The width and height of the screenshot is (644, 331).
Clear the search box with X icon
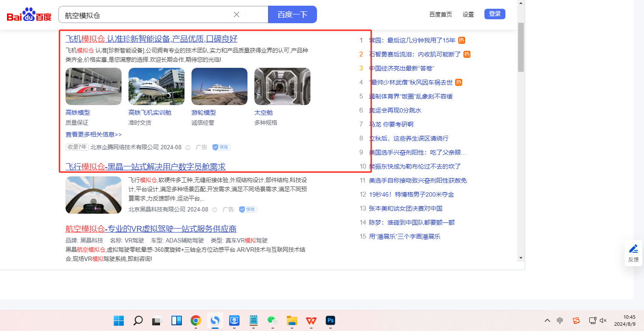point(237,14)
